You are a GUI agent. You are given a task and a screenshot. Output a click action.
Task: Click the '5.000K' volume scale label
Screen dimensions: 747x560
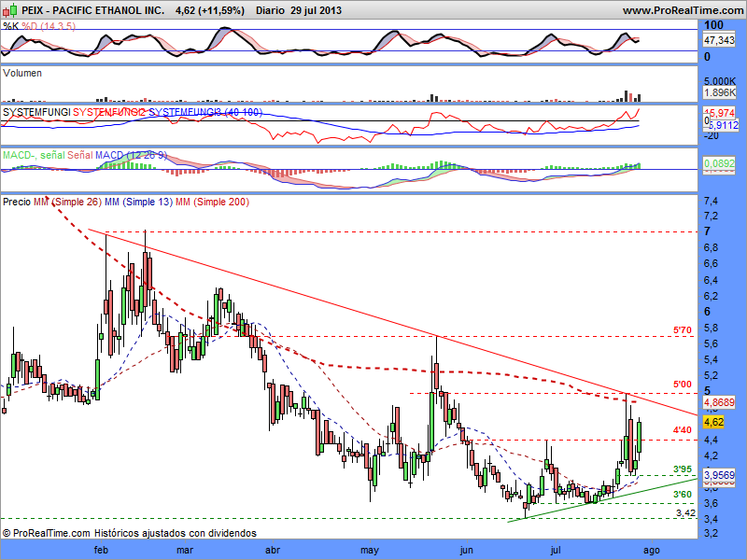coord(720,81)
